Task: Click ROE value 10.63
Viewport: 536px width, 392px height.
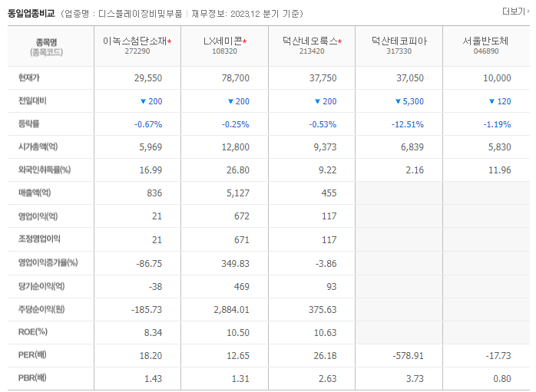Action: [x=325, y=333]
